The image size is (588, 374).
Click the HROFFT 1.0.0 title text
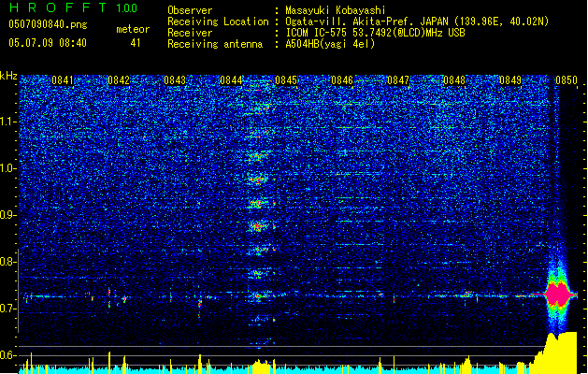[73, 7]
